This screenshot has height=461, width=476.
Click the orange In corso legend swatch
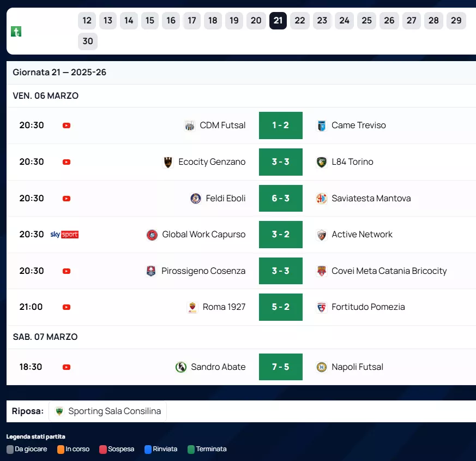(61, 450)
